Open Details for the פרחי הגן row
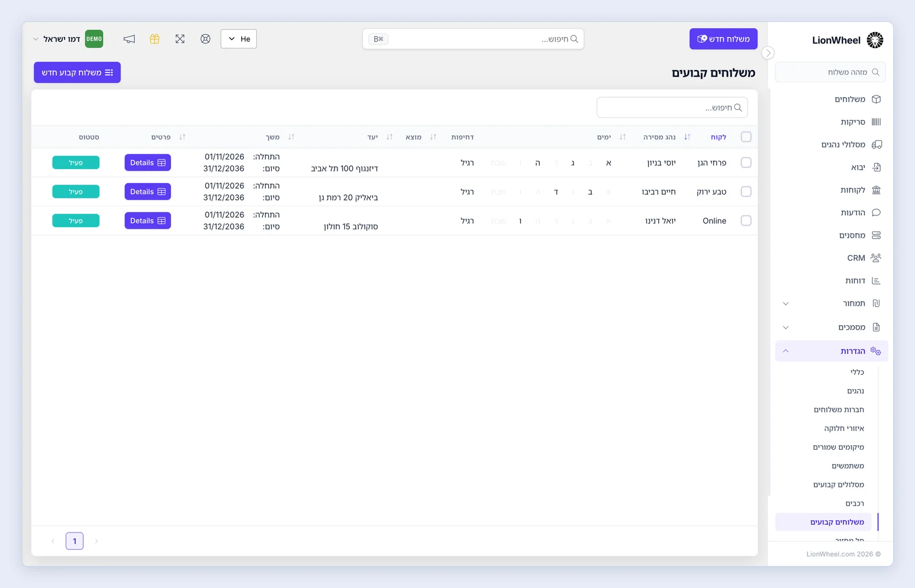The width and height of the screenshot is (915, 588). [148, 163]
